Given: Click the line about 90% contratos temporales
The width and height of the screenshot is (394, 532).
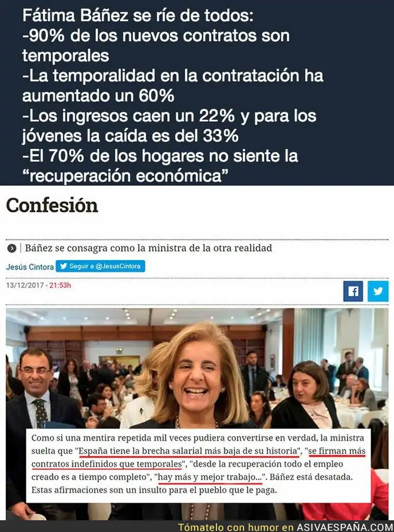Looking at the screenshot, I should point(156,45).
